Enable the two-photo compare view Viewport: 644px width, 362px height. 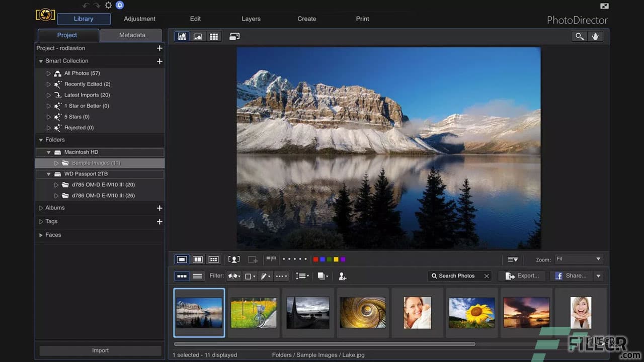tap(198, 259)
